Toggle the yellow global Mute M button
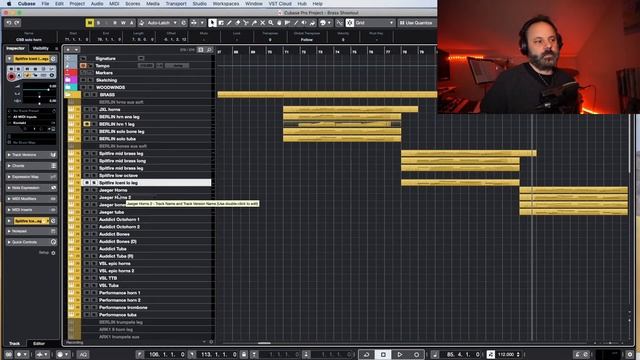 [x=90, y=23]
